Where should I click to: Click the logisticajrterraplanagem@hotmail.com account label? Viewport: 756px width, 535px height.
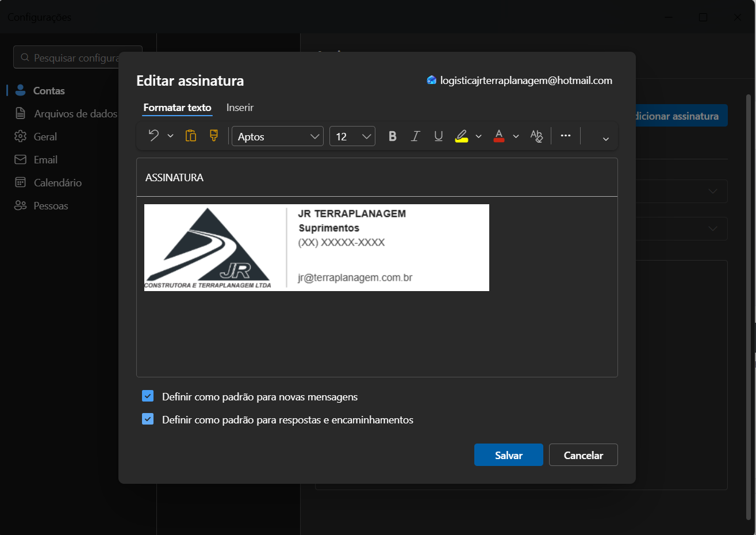coord(526,81)
